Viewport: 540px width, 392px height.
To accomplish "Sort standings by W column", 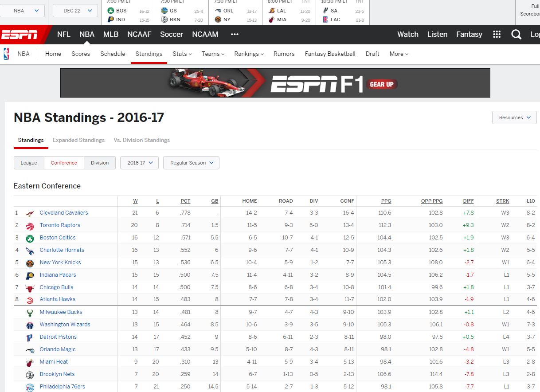I will pos(135,201).
